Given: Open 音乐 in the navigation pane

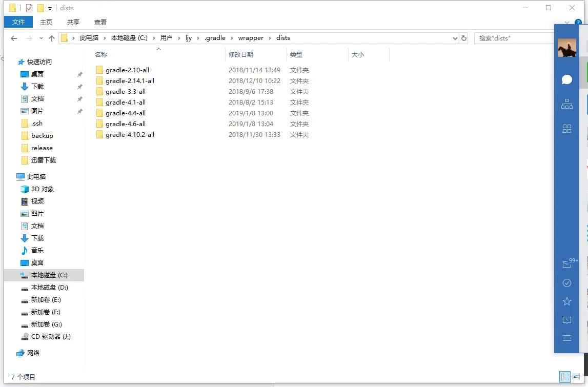Looking at the screenshot, I should [37, 251].
